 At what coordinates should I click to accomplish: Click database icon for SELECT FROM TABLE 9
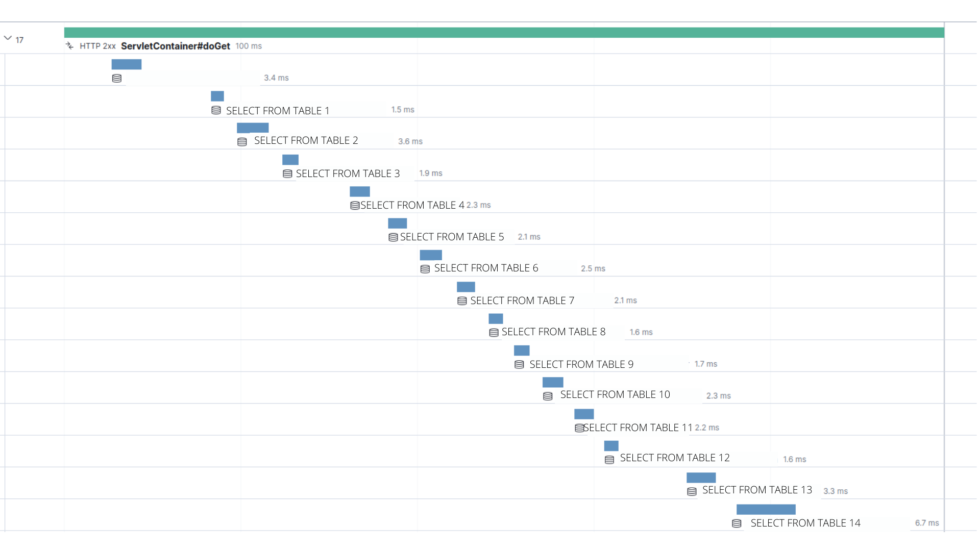tap(519, 364)
